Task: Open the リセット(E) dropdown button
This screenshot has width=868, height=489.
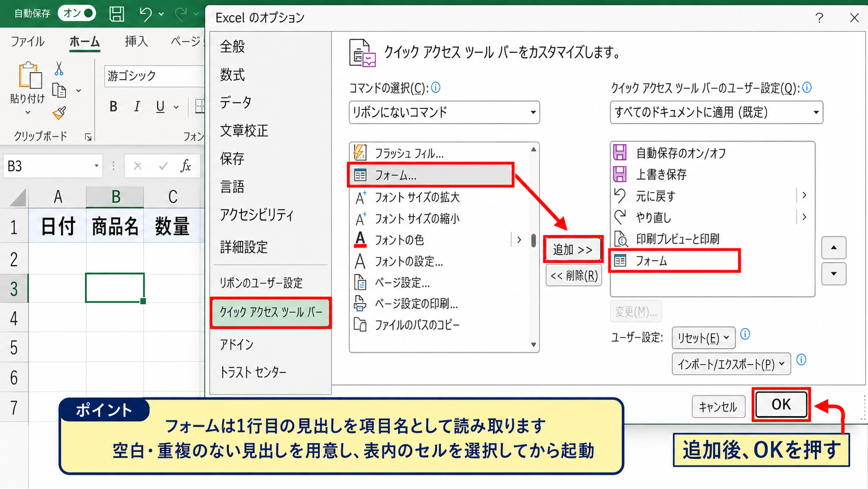Action: (x=703, y=338)
